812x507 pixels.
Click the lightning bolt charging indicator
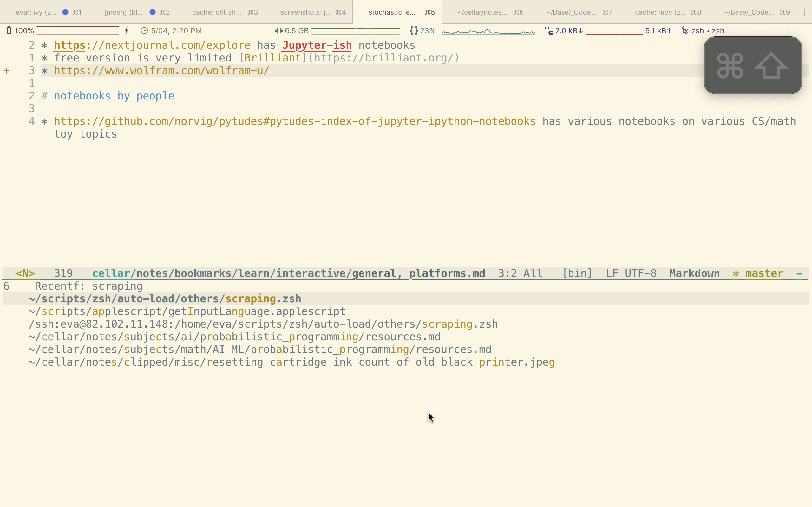point(127,30)
